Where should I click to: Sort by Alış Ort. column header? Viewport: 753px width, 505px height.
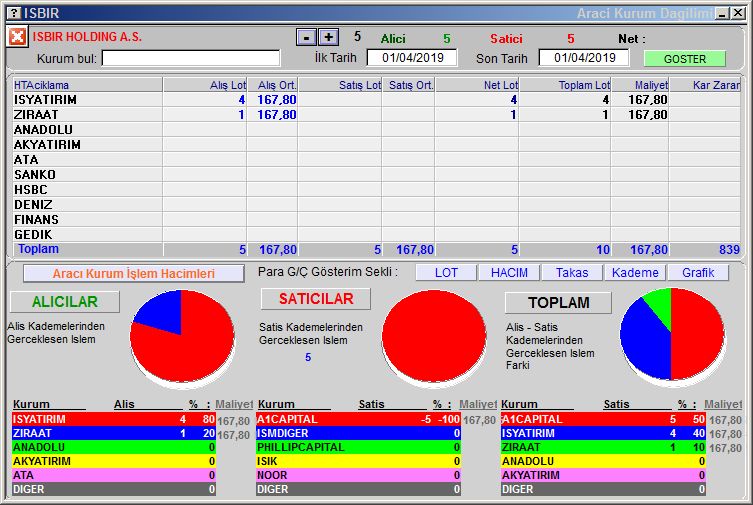click(x=273, y=85)
